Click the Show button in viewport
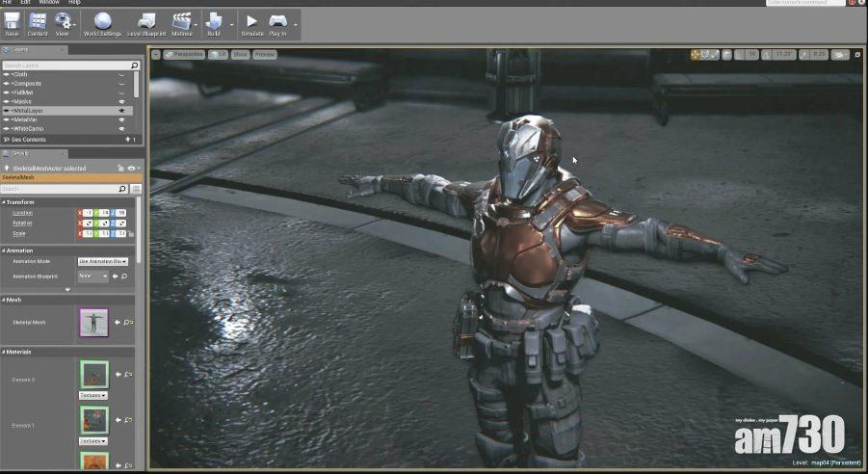This screenshot has height=474, width=868. point(241,55)
